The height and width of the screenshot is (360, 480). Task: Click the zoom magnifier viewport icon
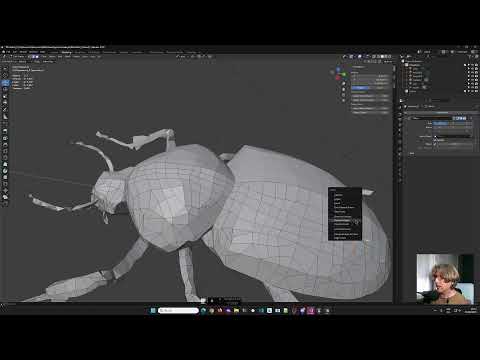344,84
